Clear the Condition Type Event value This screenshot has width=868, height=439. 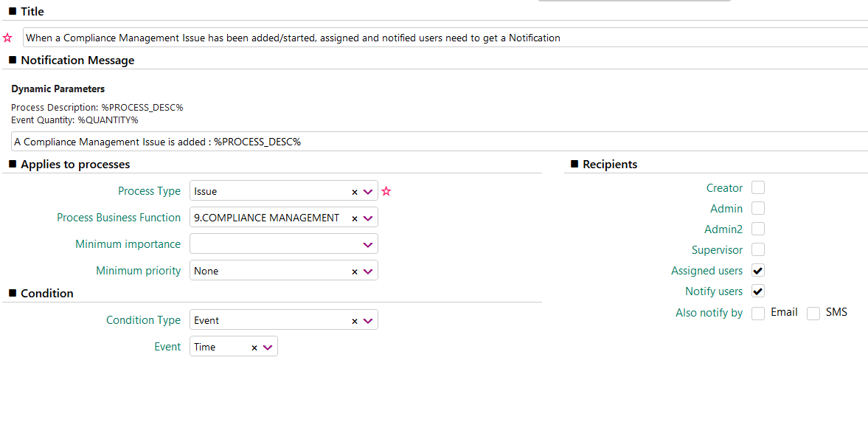[x=355, y=321]
